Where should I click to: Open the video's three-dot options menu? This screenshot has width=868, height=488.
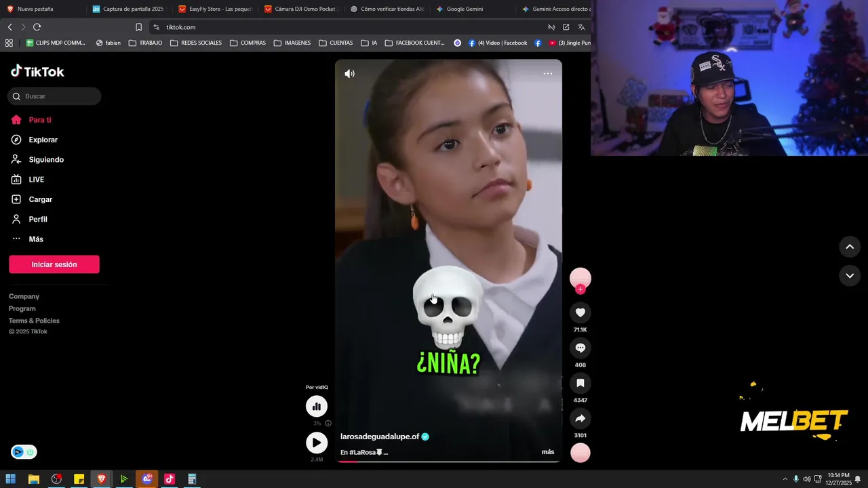tap(548, 74)
